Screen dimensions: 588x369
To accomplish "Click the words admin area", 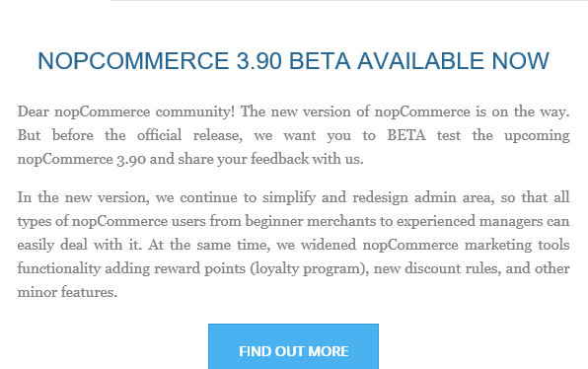I will (454, 197).
